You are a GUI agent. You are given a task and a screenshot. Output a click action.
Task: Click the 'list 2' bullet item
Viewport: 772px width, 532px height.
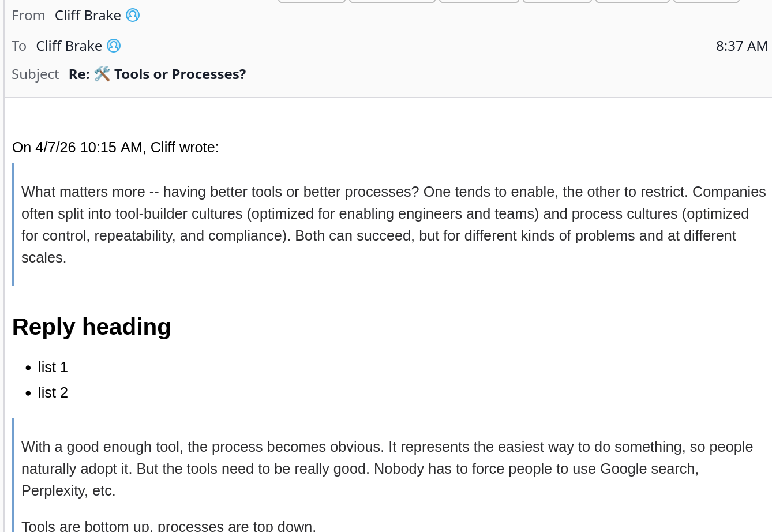pyautogui.click(x=53, y=393)
